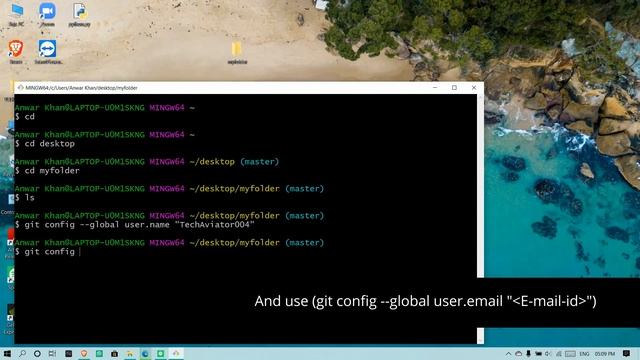Screen dimensions: 640x360
Task: Open the cloud sync tray icon
Action: [518, 353]
